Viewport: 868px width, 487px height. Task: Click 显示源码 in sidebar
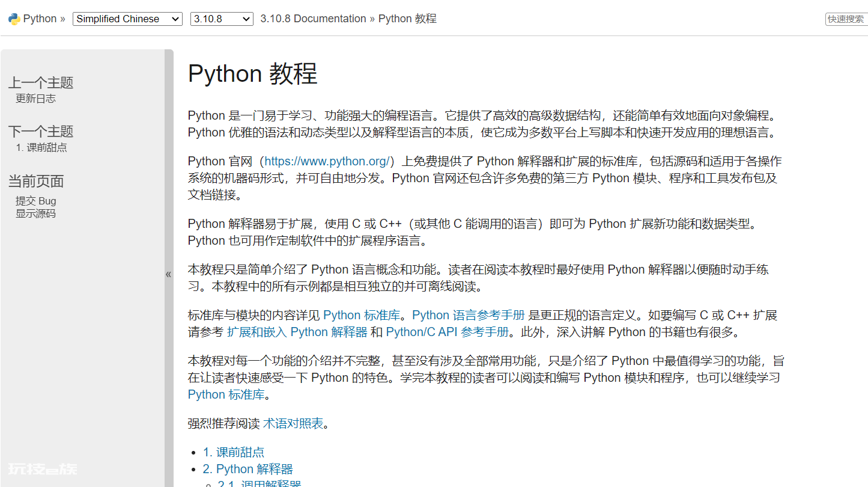[35, 213]
